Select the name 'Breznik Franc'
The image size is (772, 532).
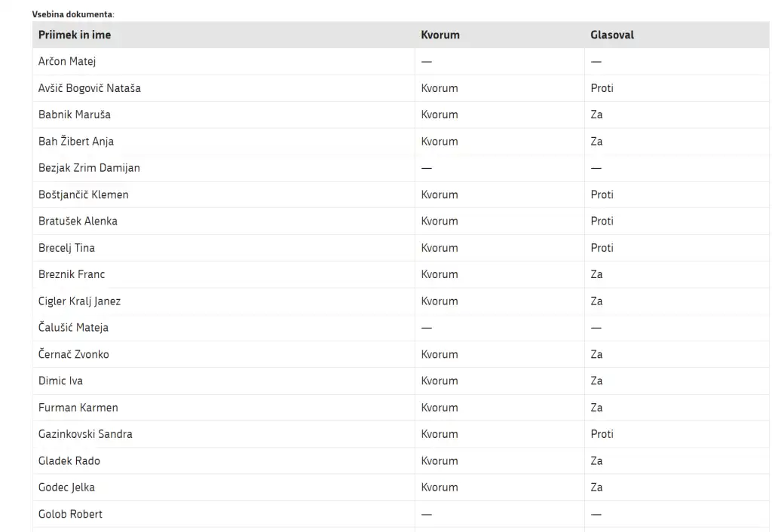72,274
